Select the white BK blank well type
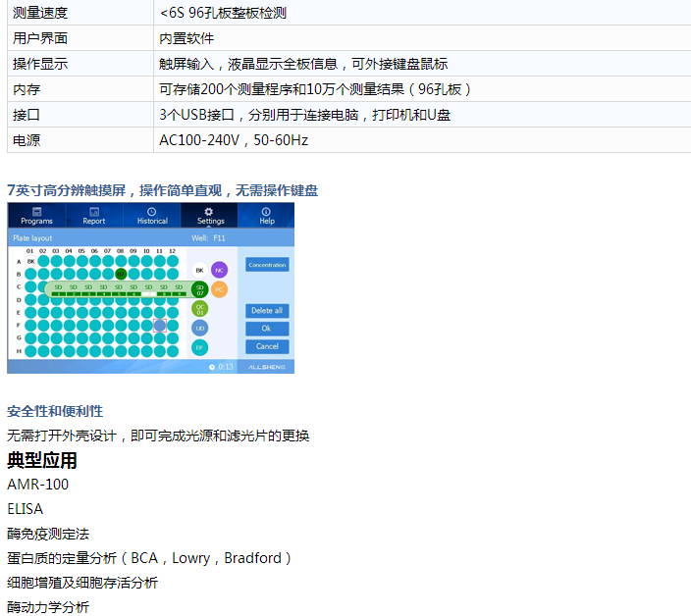Screen dimensions: 691x616 [200, 269]
